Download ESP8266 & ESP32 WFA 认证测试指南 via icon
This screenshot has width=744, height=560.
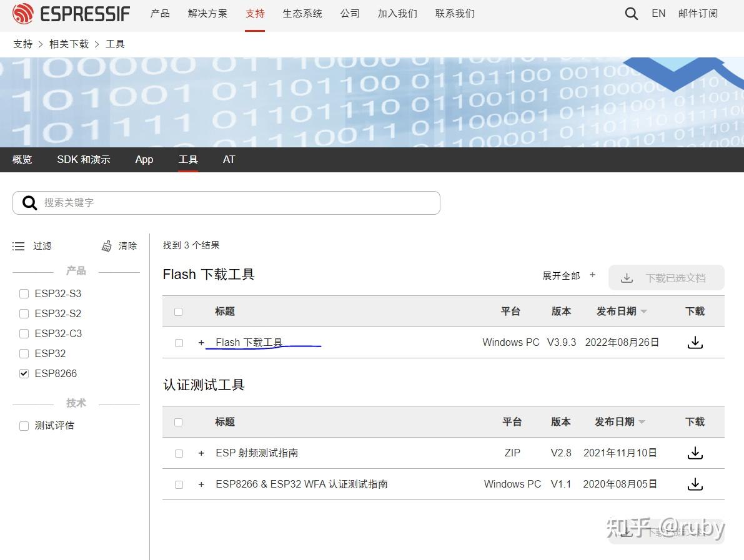pos(695,484)
